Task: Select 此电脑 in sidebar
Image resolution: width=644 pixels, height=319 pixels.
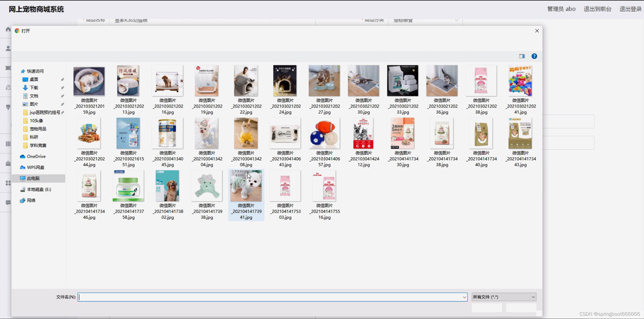Action: tap(33, 178)
